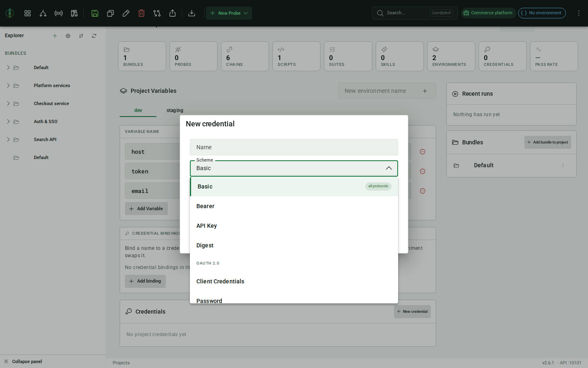Open the New Probe dropdown arrow

pyautogui.click(x=246, y=13)
